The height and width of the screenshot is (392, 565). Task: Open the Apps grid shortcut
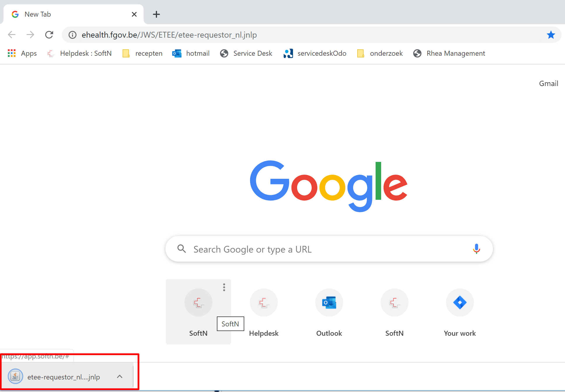(x=22, y=53)
